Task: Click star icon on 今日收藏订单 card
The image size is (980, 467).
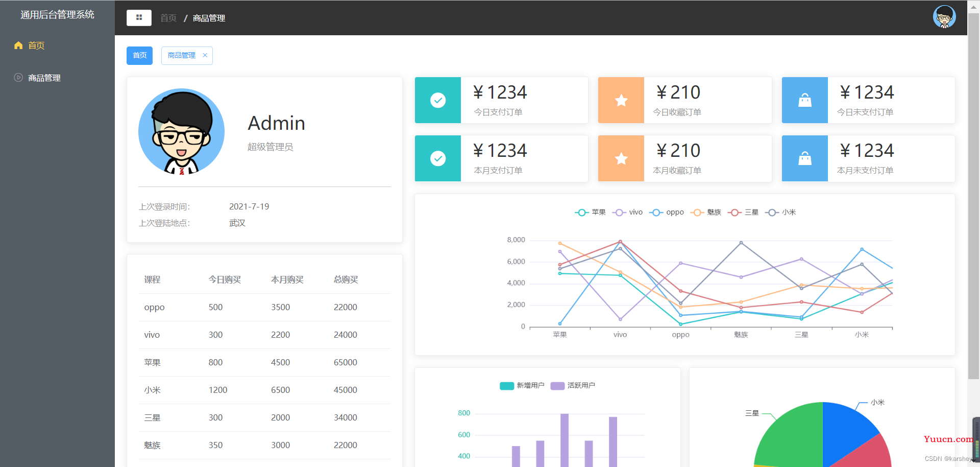Action: pos(621,100)
